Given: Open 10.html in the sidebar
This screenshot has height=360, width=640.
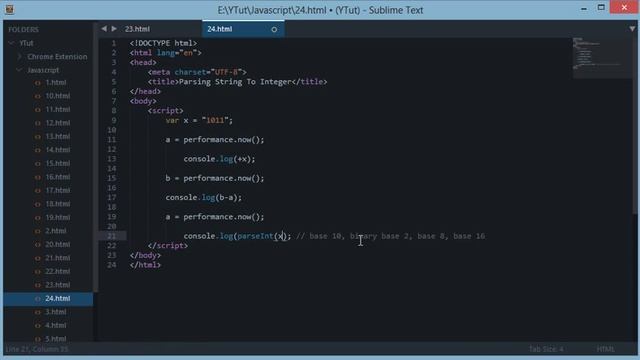Looking at the screenshot, I should [58, 96].
